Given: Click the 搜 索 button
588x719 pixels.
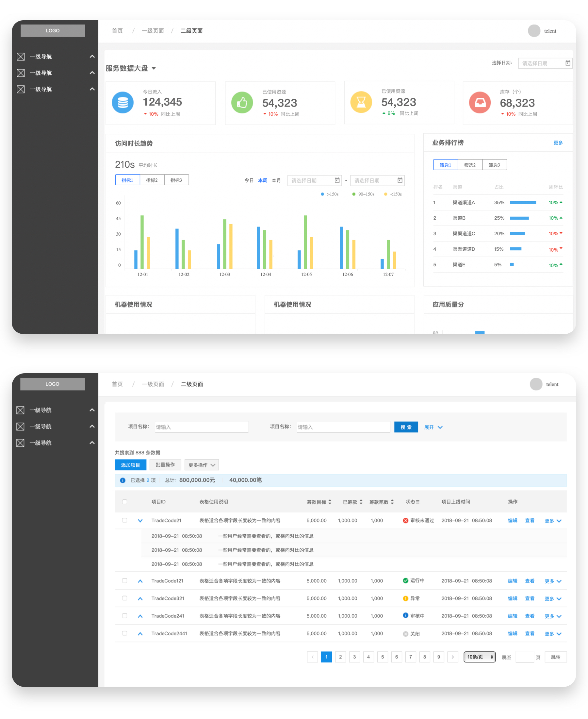Looking at the screenshot, I should [406, 427].
